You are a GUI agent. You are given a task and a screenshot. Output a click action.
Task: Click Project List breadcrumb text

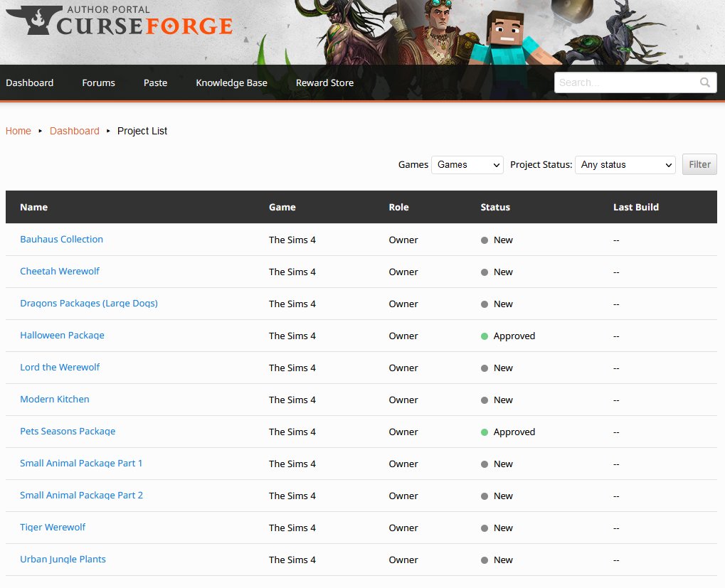pyautogui.click(x=142, y=131)
